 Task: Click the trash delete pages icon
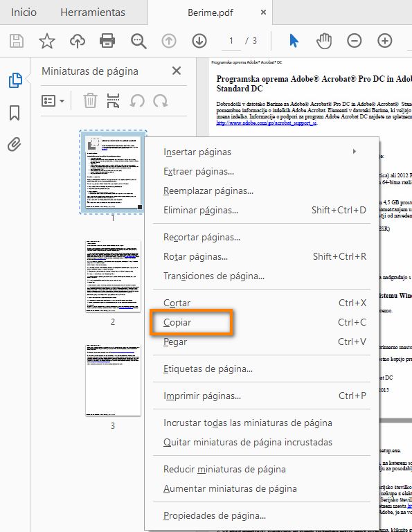pyautogui.click(x=90, y=100)
